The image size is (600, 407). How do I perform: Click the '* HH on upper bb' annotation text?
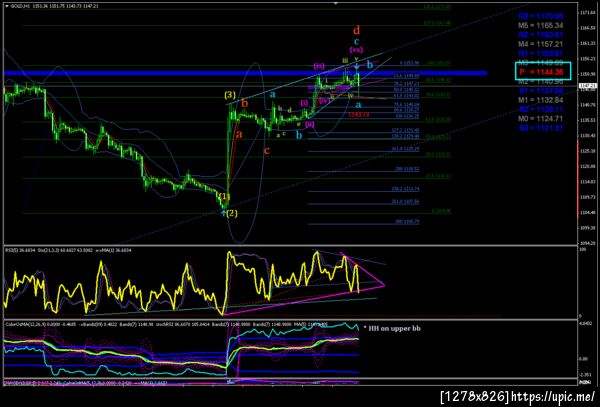point(392,328)
